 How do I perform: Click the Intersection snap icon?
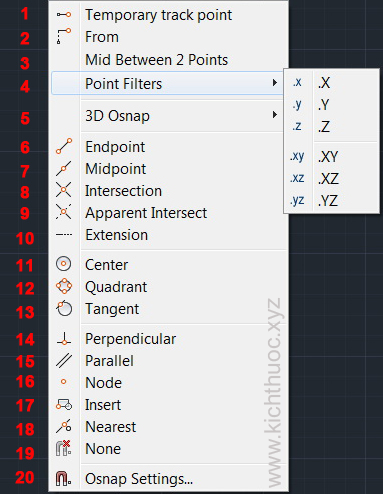(x=64, y=190)
